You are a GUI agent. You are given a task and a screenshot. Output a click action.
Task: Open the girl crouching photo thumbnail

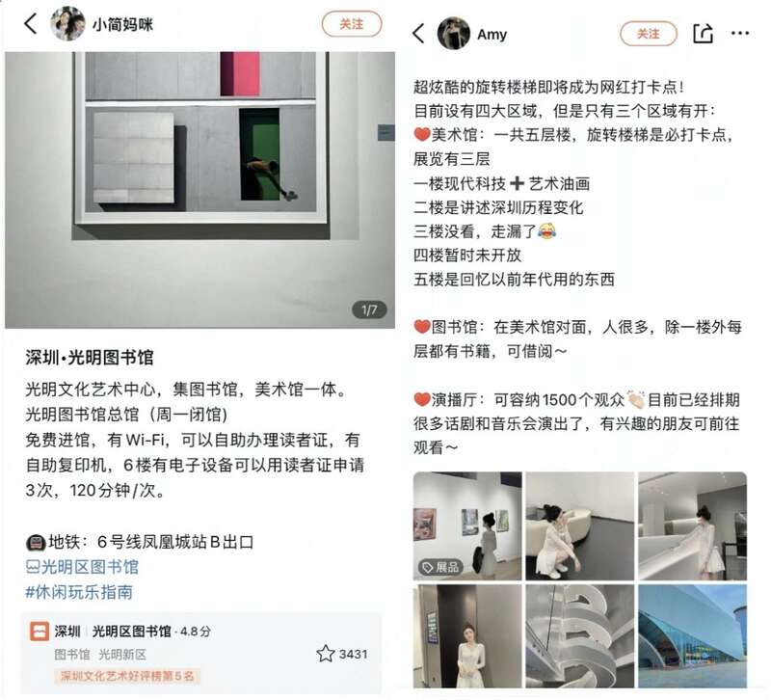point(580,525)
